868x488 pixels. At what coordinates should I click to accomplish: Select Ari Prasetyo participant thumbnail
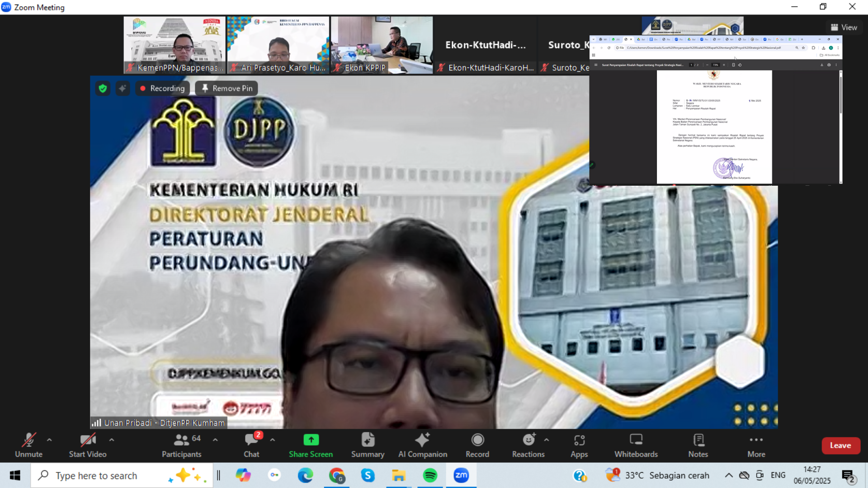(278, 45)
